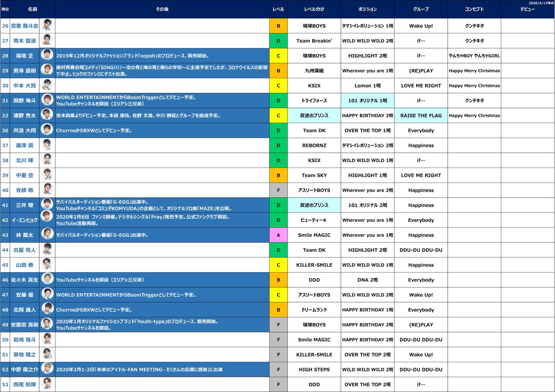
Task: Select the 順位 column header
Action: (x=5, y=9)
